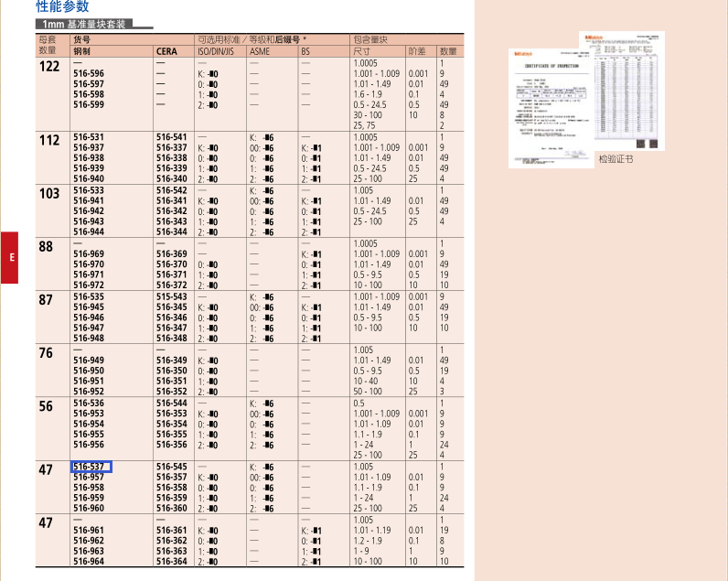Select size value 25, 75
The image size is (728, 581).
365,125
